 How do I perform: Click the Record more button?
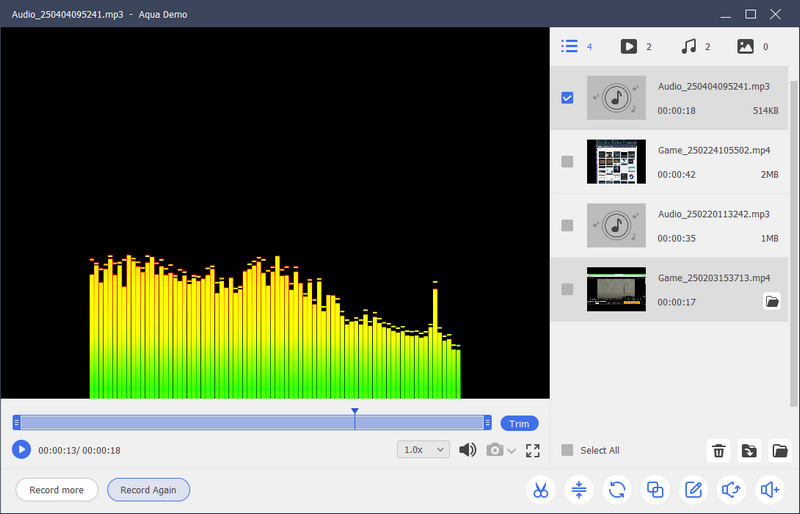[x=57, y=489]
